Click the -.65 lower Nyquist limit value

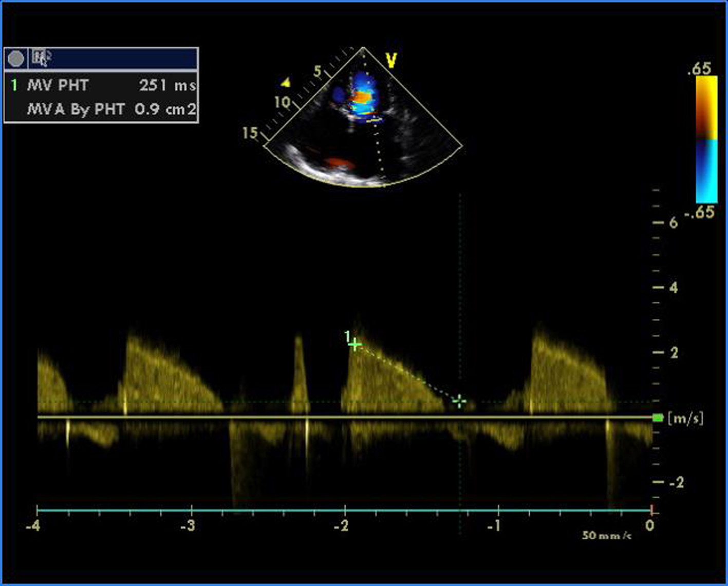(x=699, y=212)
